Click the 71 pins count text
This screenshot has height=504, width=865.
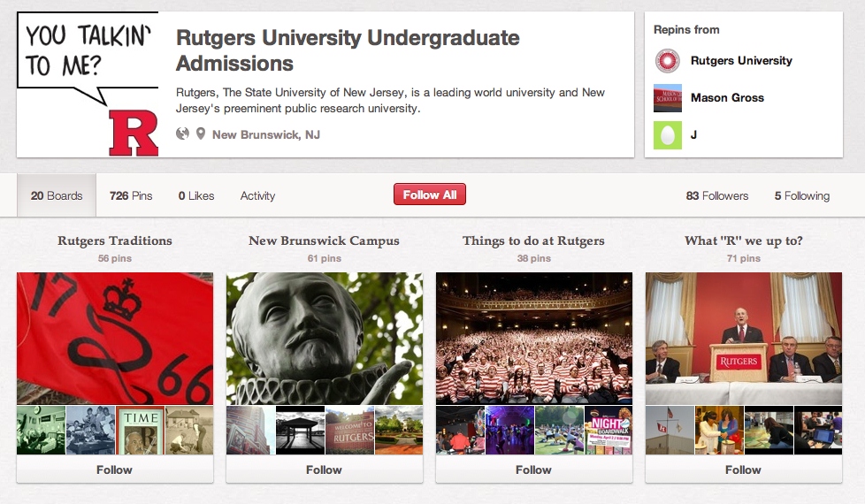[744, 258]
